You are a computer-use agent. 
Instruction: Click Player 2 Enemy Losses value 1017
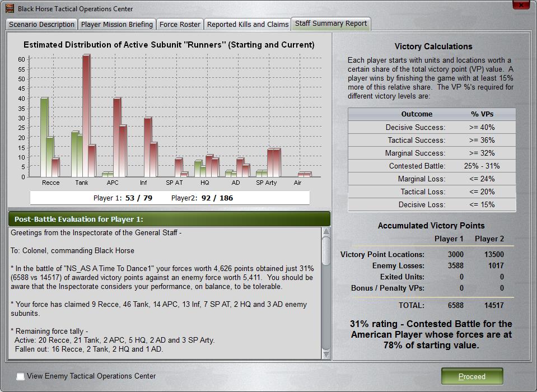[x=496, y=265]
